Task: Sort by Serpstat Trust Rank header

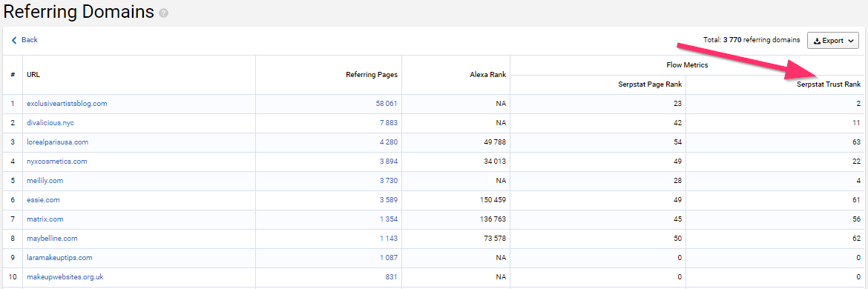Action: point(829,84)
